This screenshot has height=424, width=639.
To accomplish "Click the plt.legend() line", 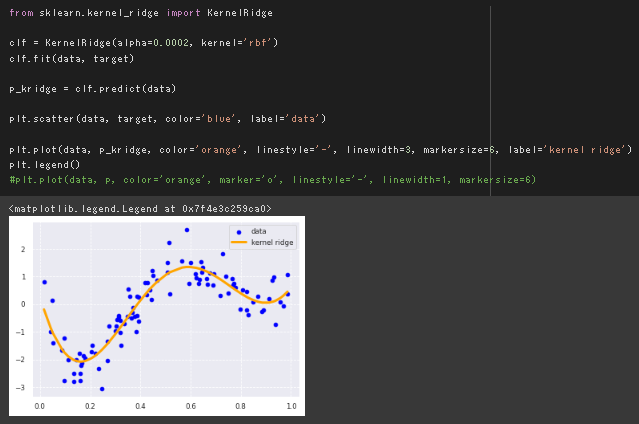I will click(x=44, y=164).
